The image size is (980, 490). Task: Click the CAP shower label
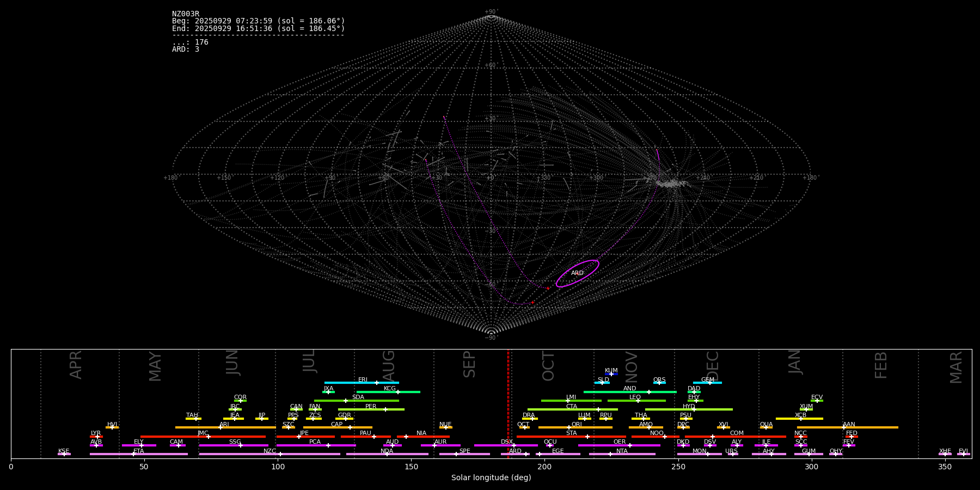pyautogui.click(x=337, y=425)
